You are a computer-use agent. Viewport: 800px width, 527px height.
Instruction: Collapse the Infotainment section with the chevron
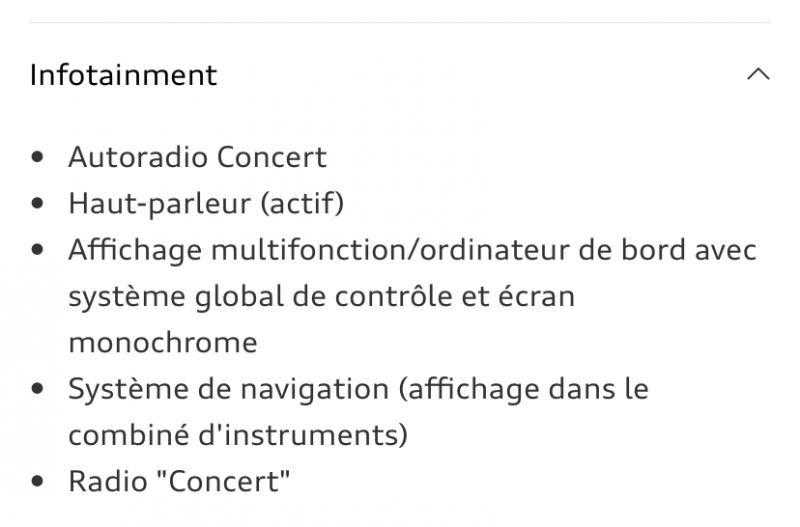point(758,74)
